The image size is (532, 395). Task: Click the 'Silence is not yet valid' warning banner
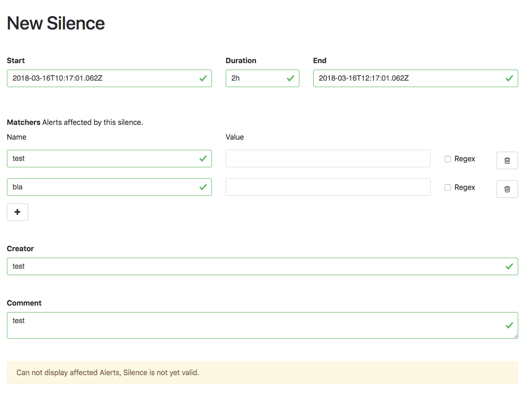click(x=262, y=372)
